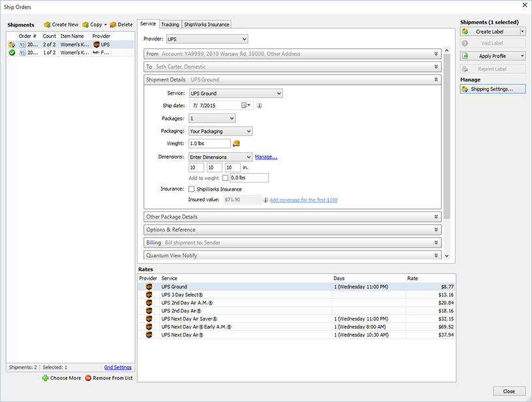Viewport: 532px width, 402px height.
Task: Click the scroll up arrow of details panel
Action: (x=447, y=51)
